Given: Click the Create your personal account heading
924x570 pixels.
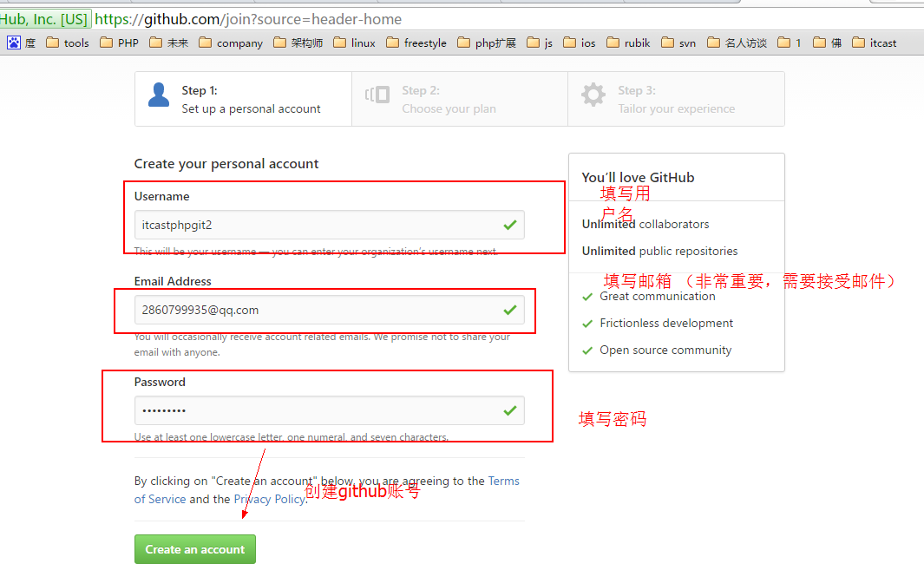Looking at the screenshot, I should coord(226,164).
